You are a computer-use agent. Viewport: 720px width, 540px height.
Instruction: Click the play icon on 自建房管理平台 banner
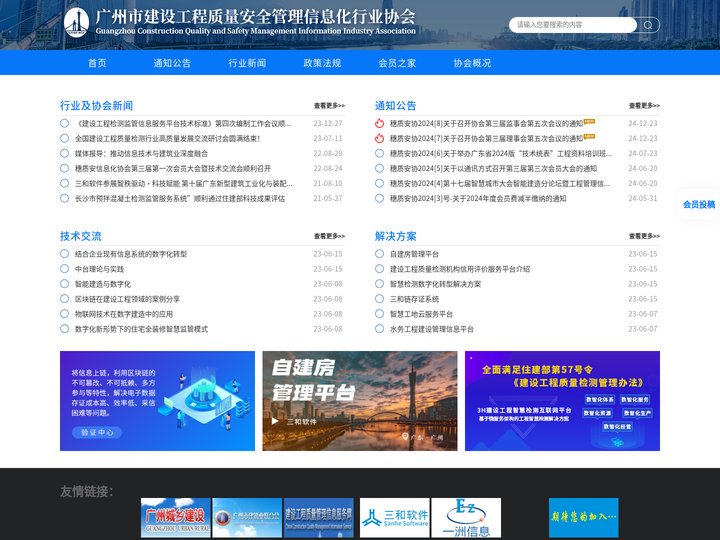click(x=275, y=421)
